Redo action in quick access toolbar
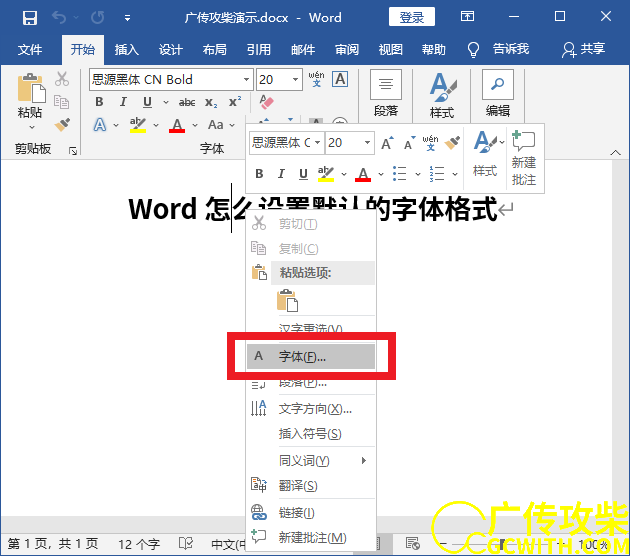 pyautogui.click(x=98, y=18)
